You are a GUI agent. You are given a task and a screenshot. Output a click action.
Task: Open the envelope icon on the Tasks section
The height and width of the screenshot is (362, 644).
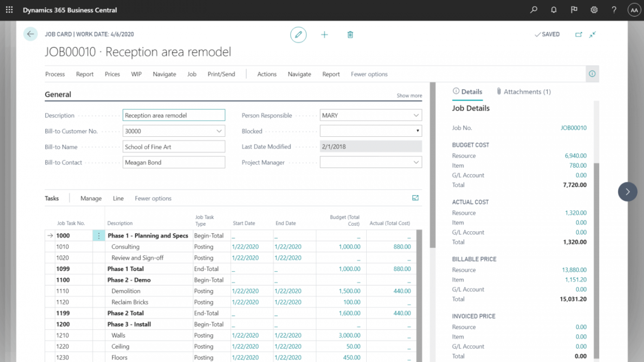415,198
